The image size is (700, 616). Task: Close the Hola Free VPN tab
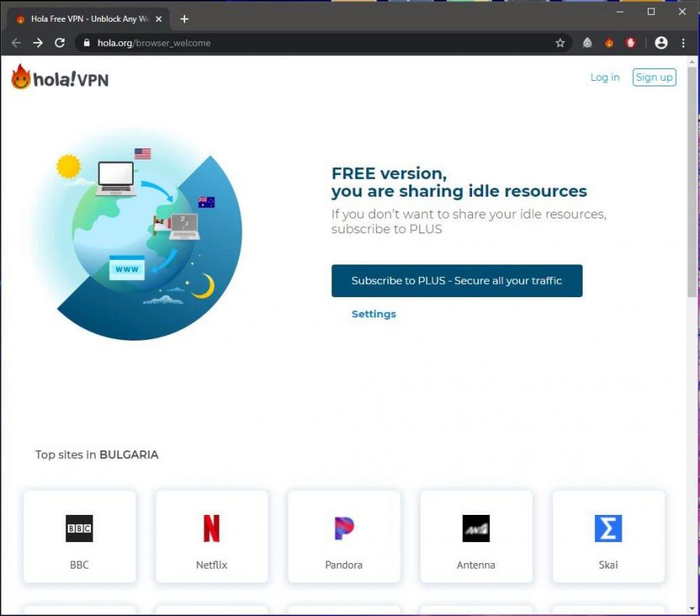pos(159,19)
